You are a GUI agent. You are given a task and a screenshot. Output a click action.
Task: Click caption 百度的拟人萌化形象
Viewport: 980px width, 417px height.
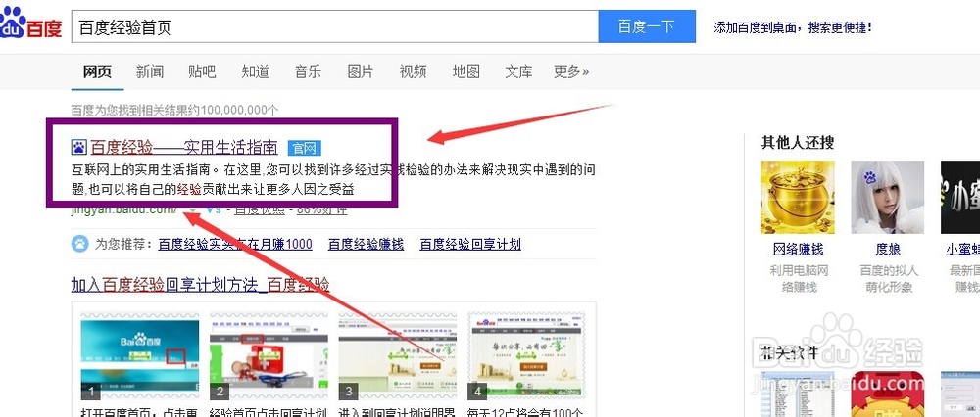[888, 279]
